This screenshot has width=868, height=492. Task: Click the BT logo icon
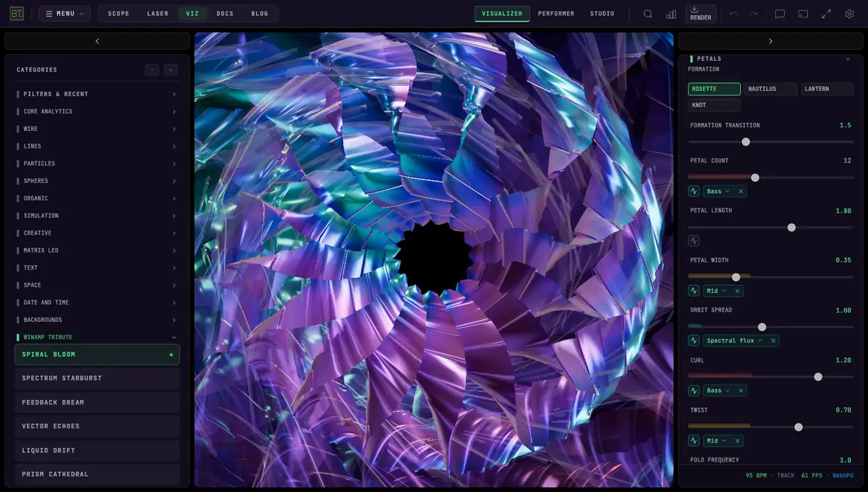click(16, 13)
